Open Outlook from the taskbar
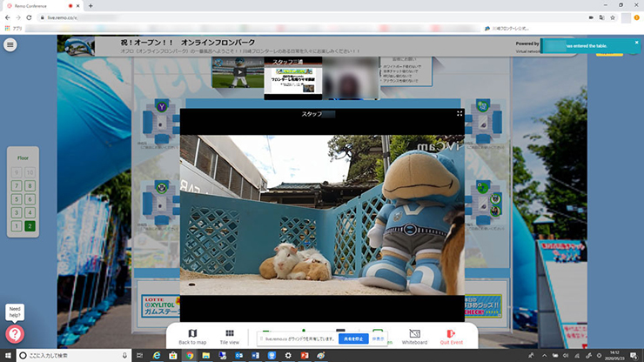This screenshot has height=362, width=644. [x=238, y=355]
